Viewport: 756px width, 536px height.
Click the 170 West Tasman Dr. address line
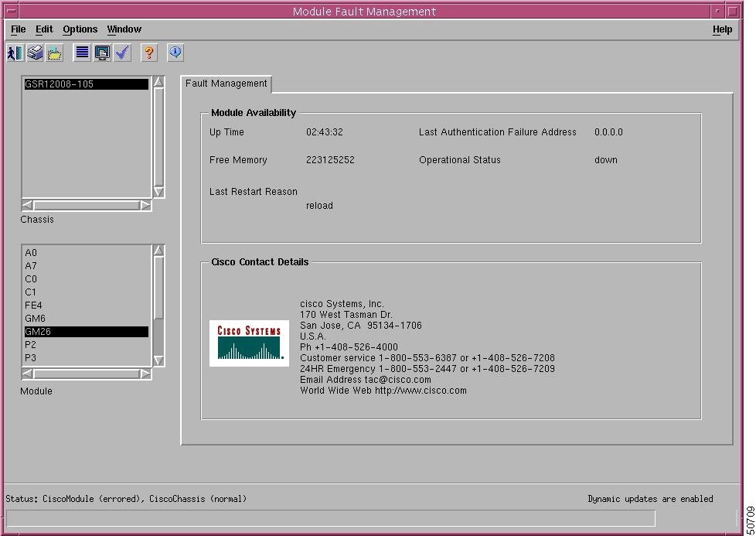click(346, 315)
